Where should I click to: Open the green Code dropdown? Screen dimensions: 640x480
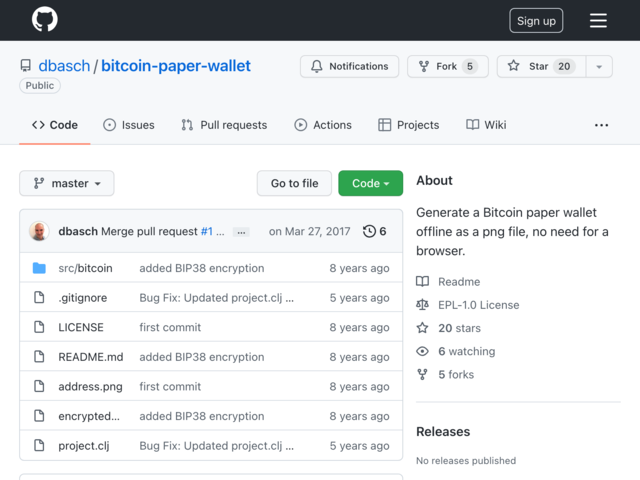(370, 183)
